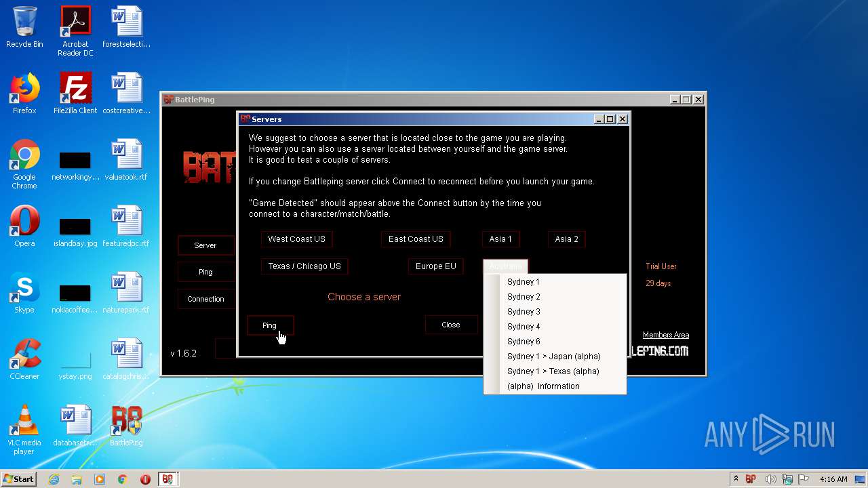Viewport: 868px width, 488px height.
Task: Minimize the BattlePing main window
Action: pos(675,100)
